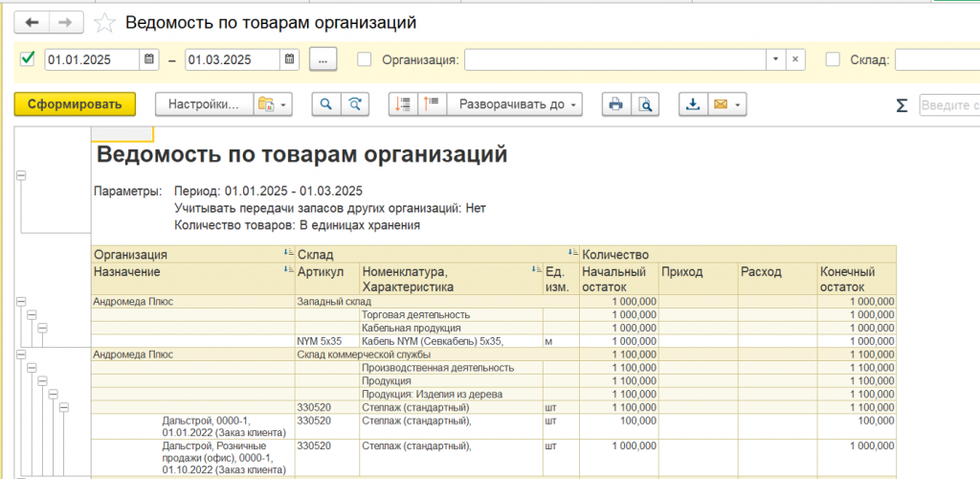This screenshot has width=980, height=479.
Task: Click the Sigma sum icon
Action: (901, 104)
